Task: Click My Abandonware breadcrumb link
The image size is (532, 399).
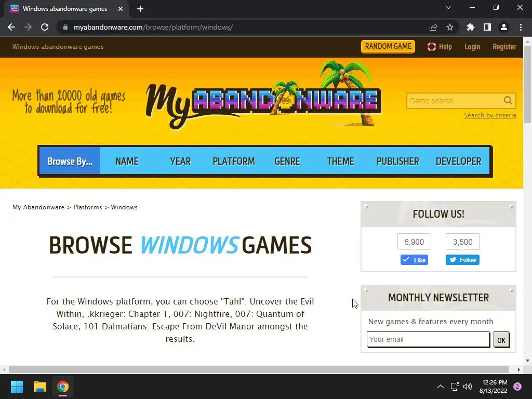Action: tap(38, 207)
